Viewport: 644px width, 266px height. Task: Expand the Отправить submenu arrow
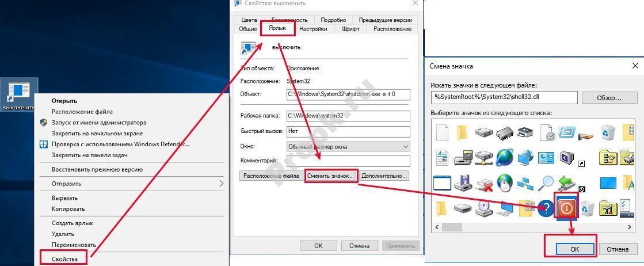tap(221, 184)
